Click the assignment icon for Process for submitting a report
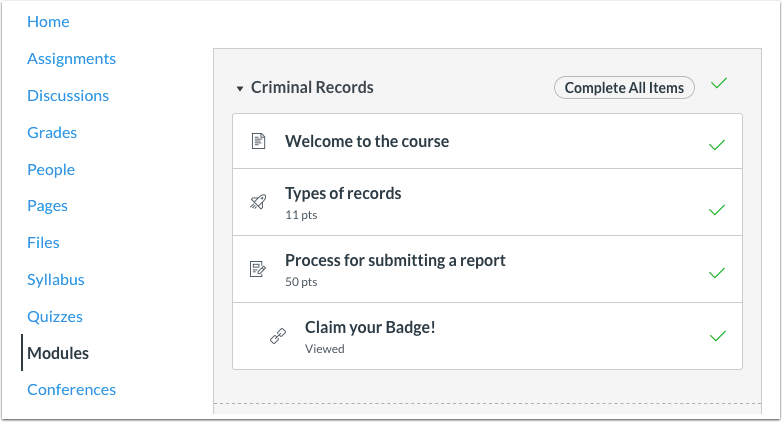Image resolution: width=782 pixels, height=422 pixels. coord(258,269)
